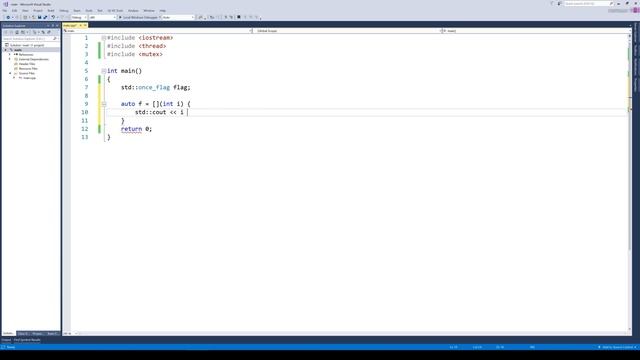Click 'std::once_flag flag;' on line 7

pyautogui.click(x=156, y=87)
